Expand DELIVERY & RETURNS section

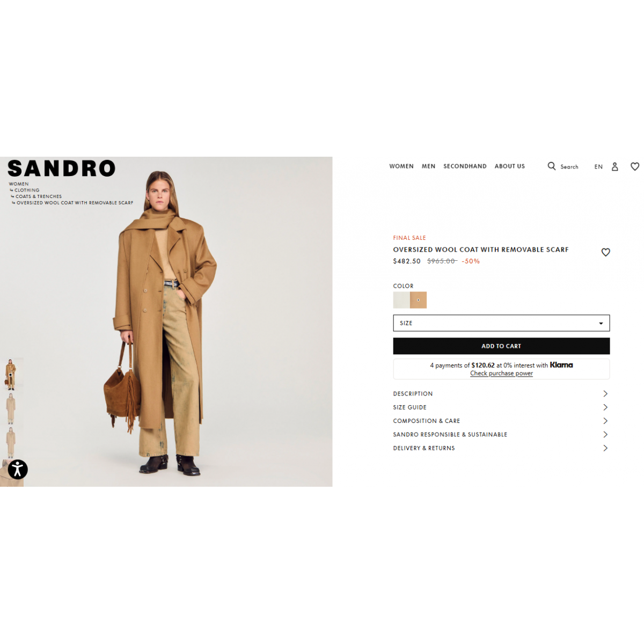point(501,448)
